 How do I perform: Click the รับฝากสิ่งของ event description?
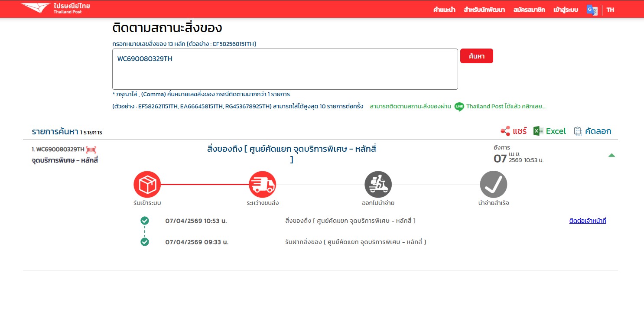[356, 242]
